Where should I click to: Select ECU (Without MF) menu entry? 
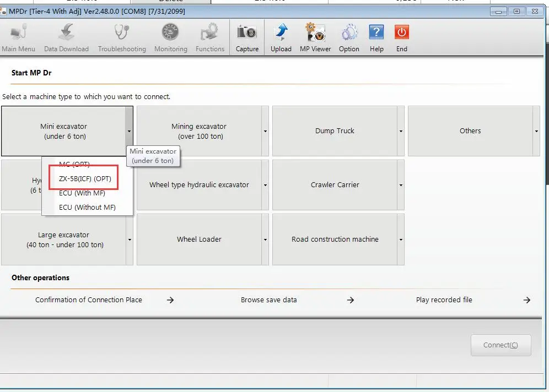click(x=87, y=207)
